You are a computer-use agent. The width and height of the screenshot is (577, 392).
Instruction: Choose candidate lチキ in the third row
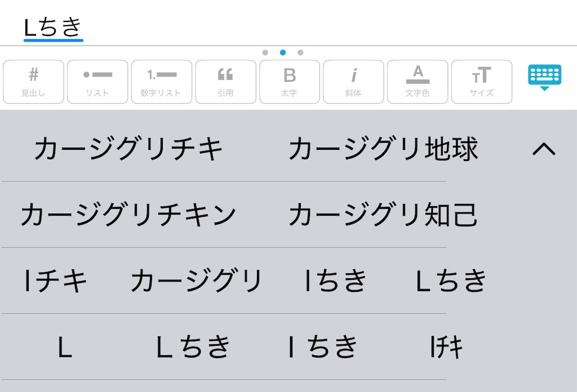56,280
